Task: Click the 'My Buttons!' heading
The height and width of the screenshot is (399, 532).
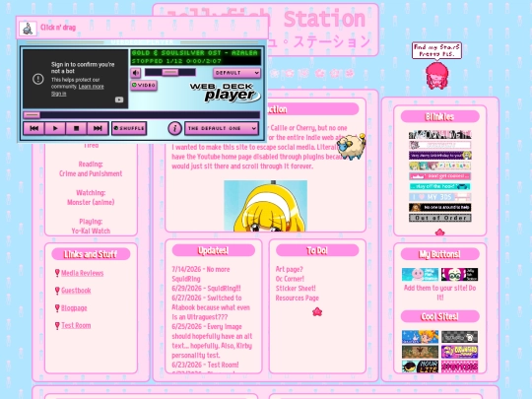Action: click(440, 254)
